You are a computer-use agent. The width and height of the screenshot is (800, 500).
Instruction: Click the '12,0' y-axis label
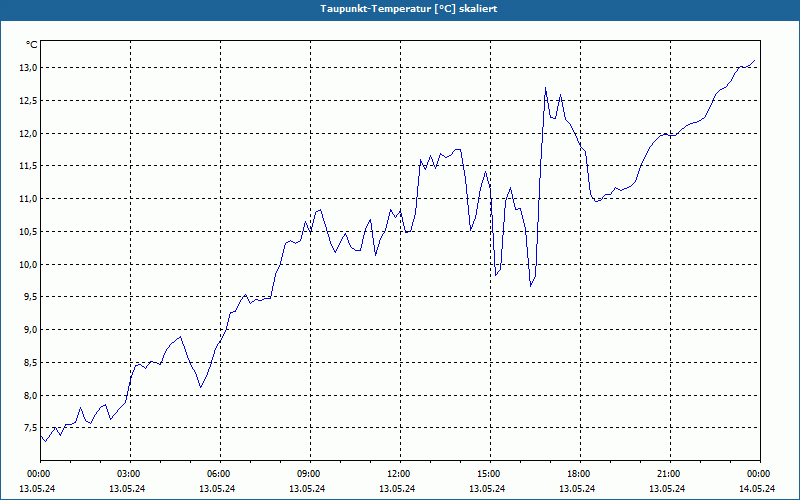28,134
